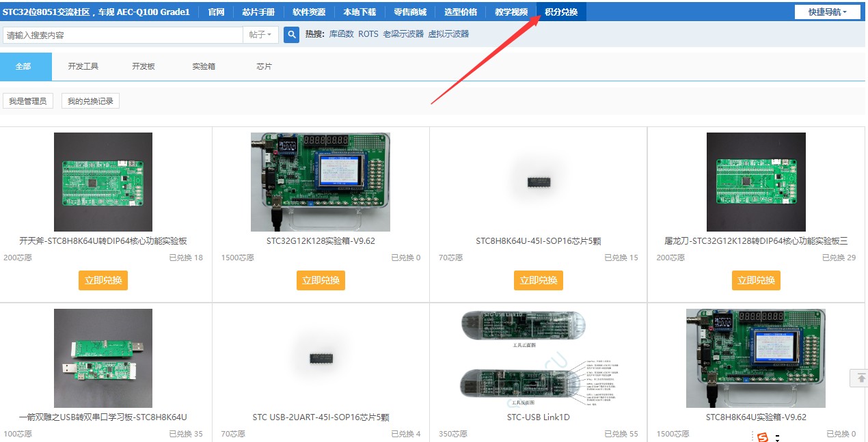Open STC USB-2UART-45I-SOP16芯片5颗 chip image
The width and height of the screenshot is (868, 442).
(x=321, y=358)
